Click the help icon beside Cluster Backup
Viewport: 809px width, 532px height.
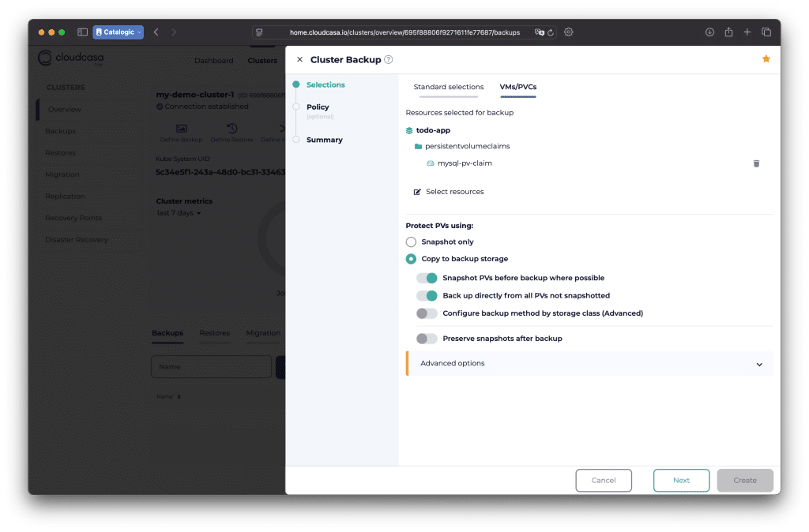(x=389, y=60)
